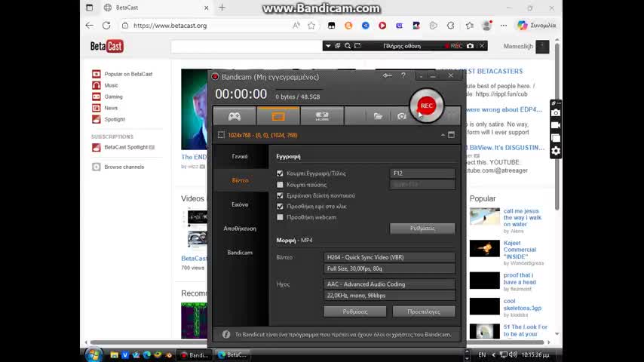Click the selection area rectangle icon beside 1024x768

(x=221, y=135)
